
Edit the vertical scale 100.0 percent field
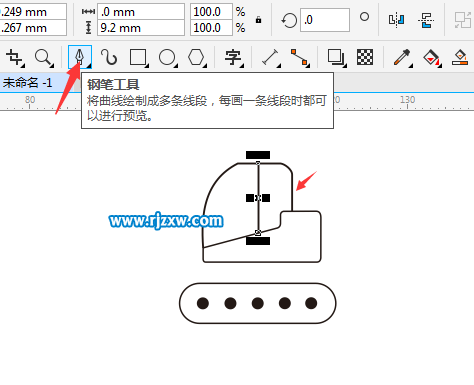tap(211, 28)
